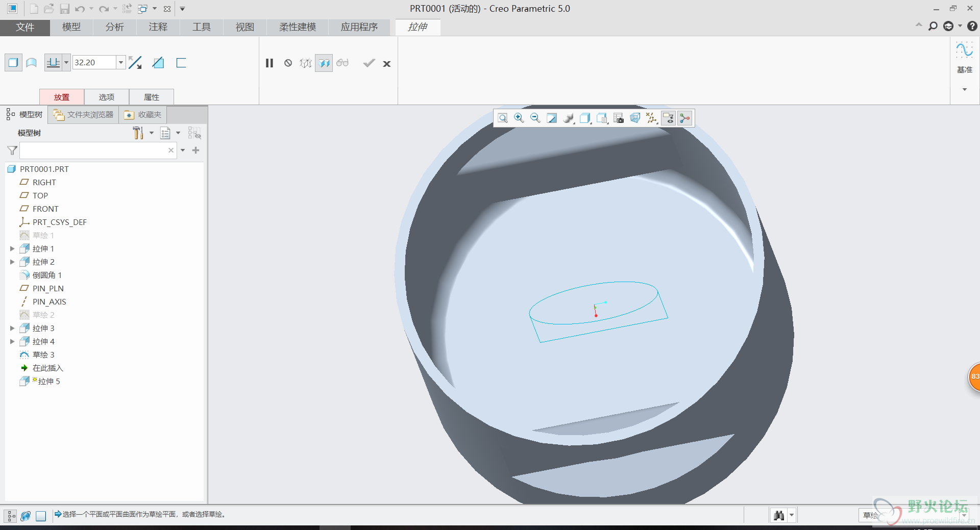Click the Repaint screen icon
980x530 pixels.
552,118
